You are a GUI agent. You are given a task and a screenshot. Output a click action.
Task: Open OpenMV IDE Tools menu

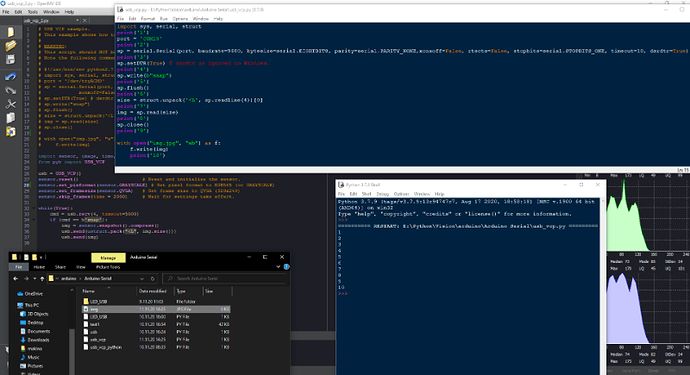click(33, 12)
